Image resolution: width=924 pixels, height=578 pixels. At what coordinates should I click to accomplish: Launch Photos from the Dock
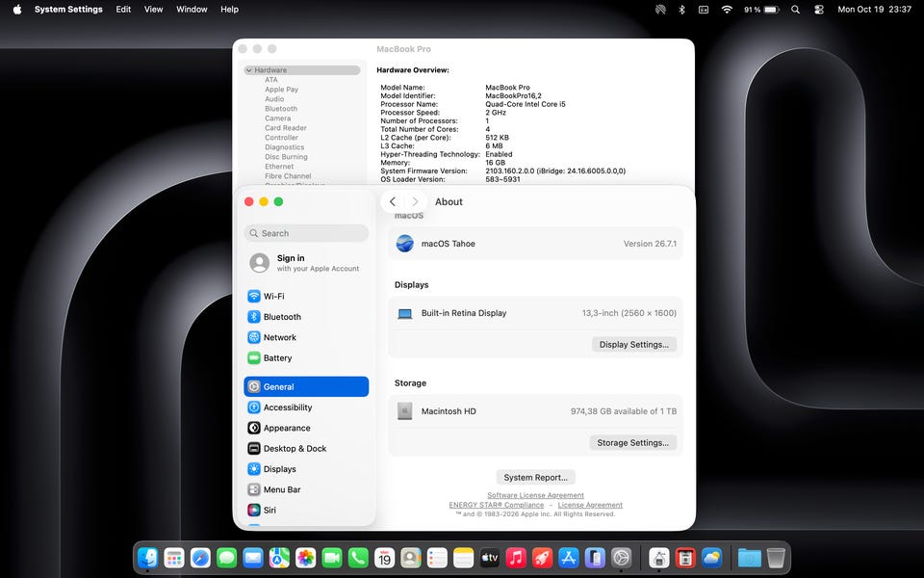[306, 558]
